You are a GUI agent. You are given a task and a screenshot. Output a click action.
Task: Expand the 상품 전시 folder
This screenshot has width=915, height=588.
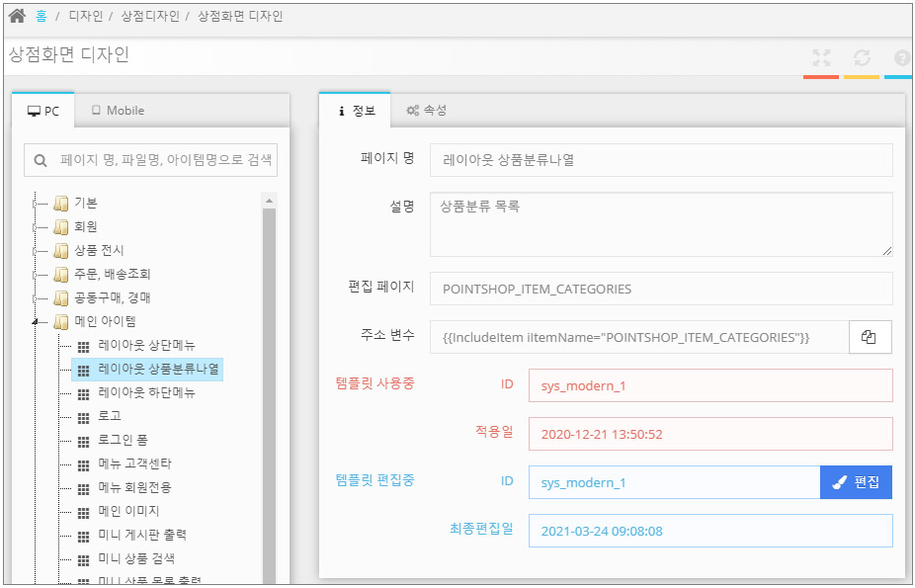coord(37,251)
